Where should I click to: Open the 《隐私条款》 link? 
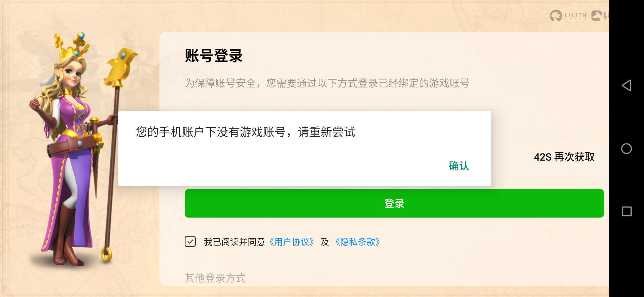358,242
